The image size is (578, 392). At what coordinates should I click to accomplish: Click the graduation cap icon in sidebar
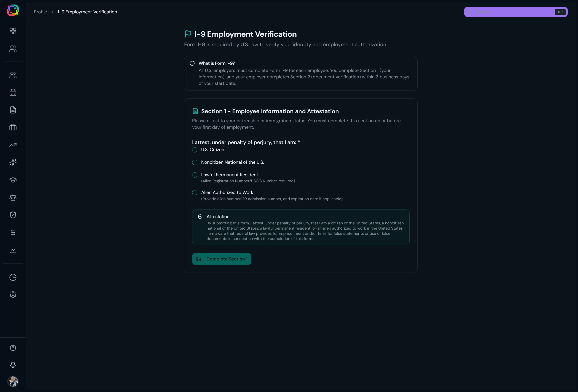point(13,180)
